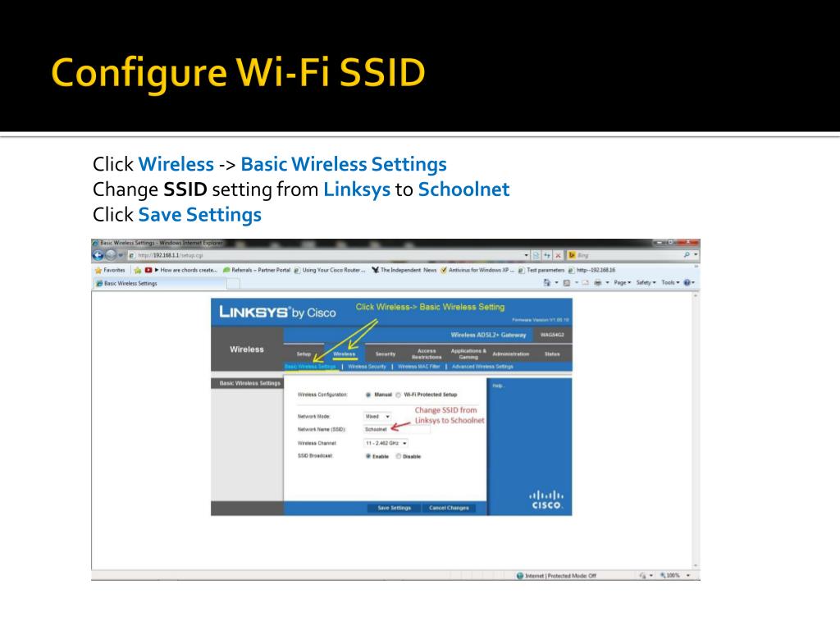Click the browser Back arrow button
Screen dimensions: 840x630
pos(98,255)
